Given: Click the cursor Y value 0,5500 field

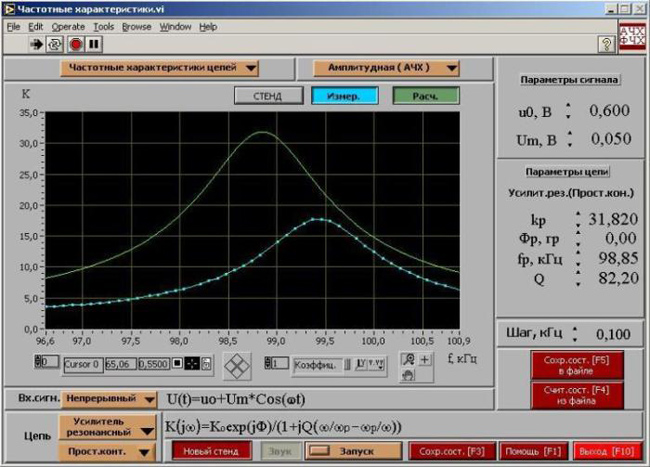Looking at the screenshot, I should 153,364.
